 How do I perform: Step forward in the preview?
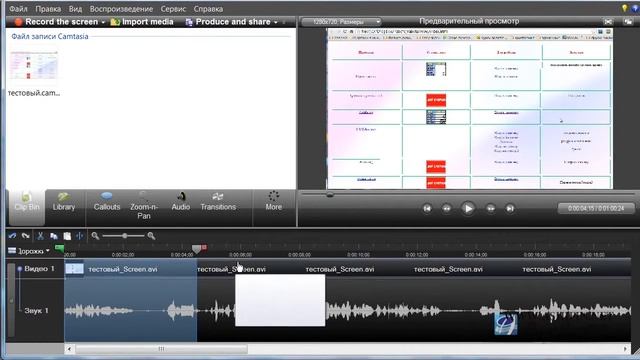491,209
